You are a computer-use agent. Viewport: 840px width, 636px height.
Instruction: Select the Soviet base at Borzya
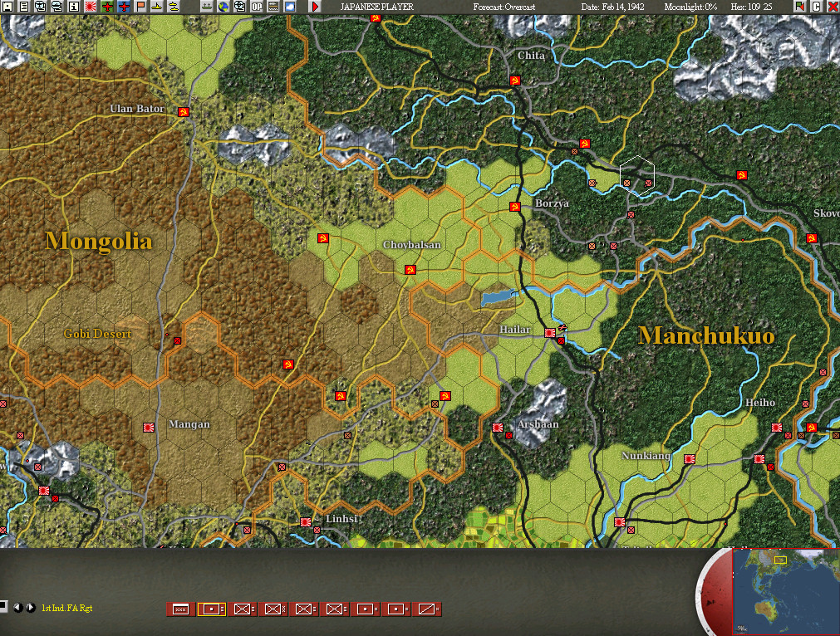click(x=515, y=206)
